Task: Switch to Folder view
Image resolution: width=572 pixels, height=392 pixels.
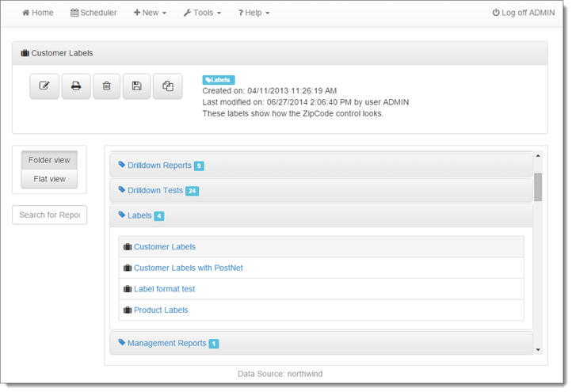Action: pyautogui.click(x=49, y=160)
